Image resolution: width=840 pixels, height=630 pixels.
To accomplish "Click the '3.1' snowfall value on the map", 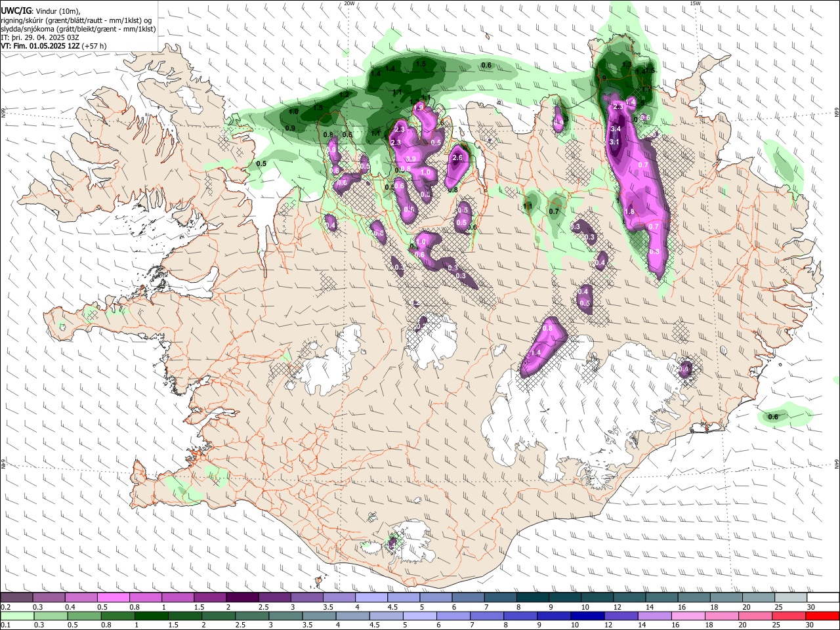I will coord(614,142).
